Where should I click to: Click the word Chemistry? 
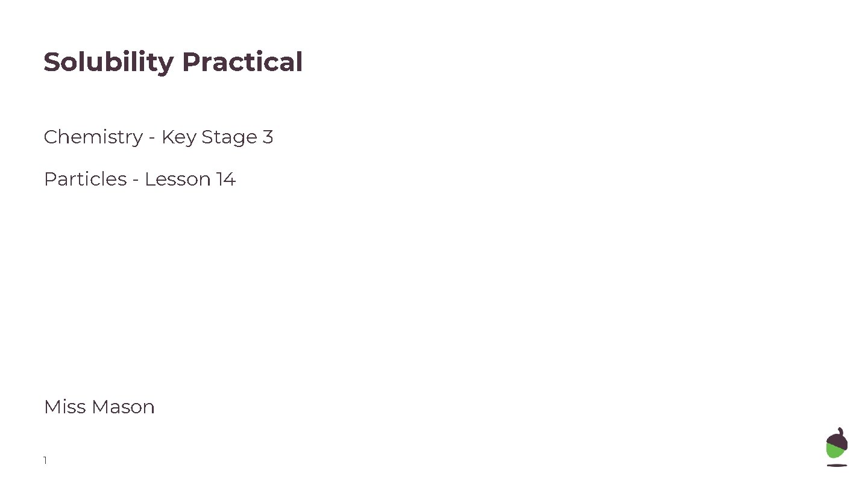tap(93, 137)
